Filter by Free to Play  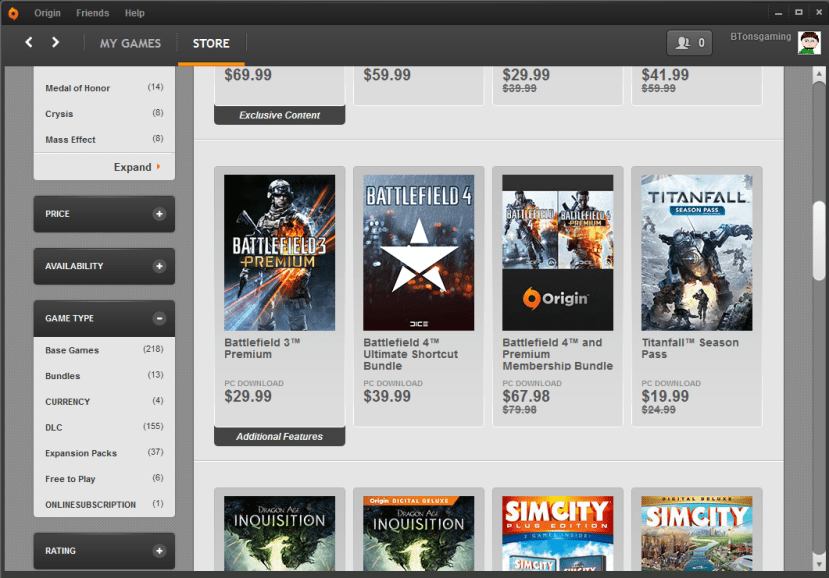[70, 479]
